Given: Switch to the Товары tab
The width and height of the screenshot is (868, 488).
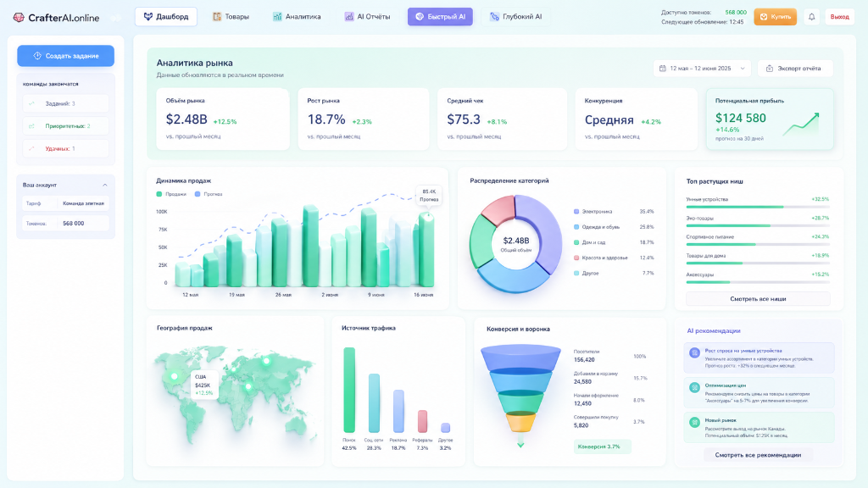Looking at the screenshot, I should [231, 17].
